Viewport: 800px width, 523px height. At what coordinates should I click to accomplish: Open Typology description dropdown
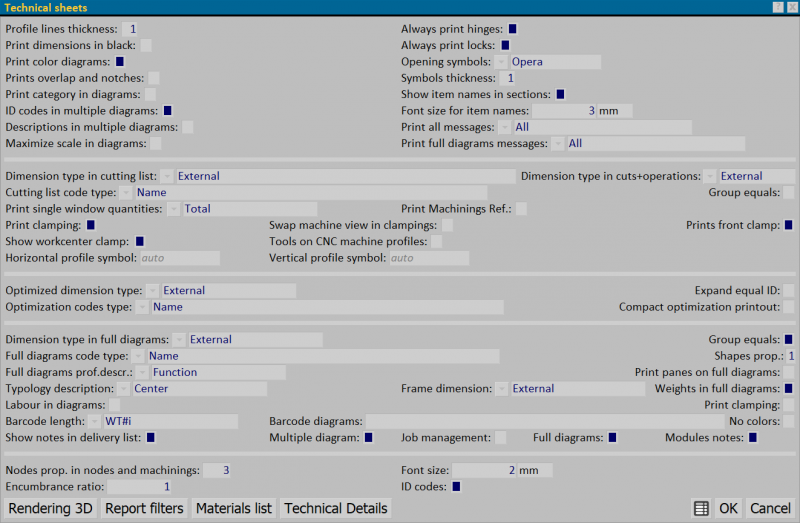123,388
